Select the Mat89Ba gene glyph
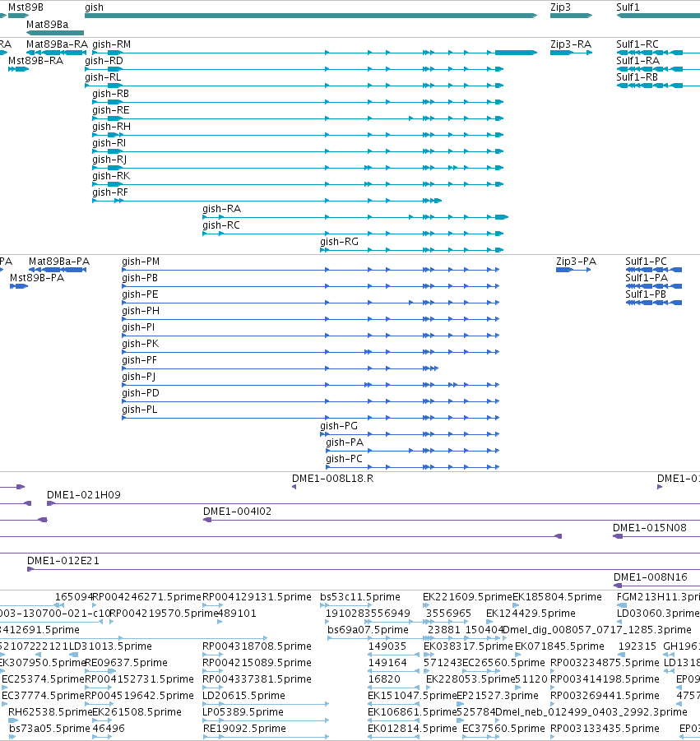The image size is (700, 741). (55, 33)
